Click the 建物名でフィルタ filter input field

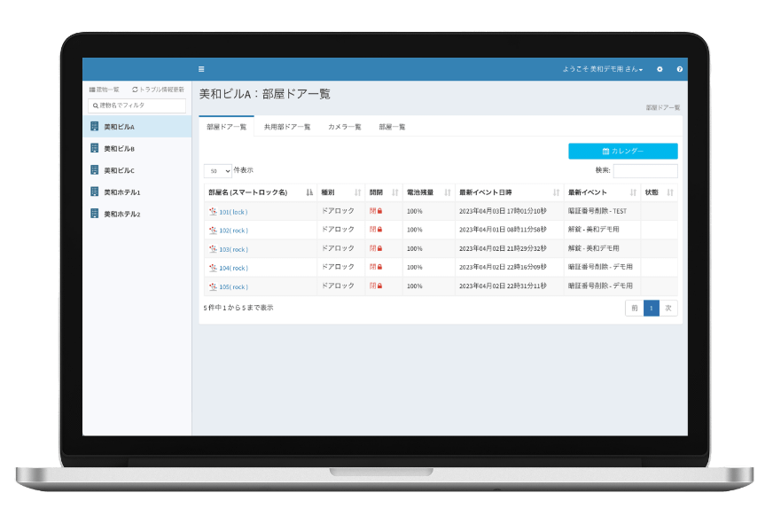pyautogui.click(x=137, y=106)
